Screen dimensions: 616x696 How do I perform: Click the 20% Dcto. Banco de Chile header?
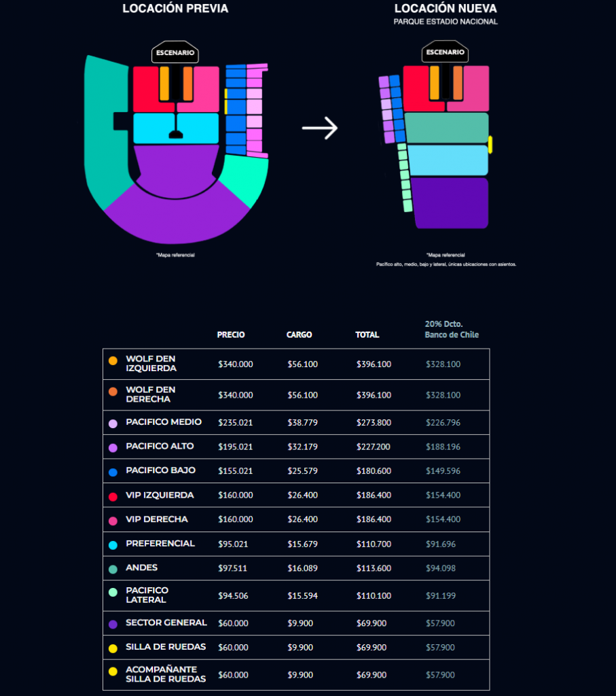[x=452, y=330]
